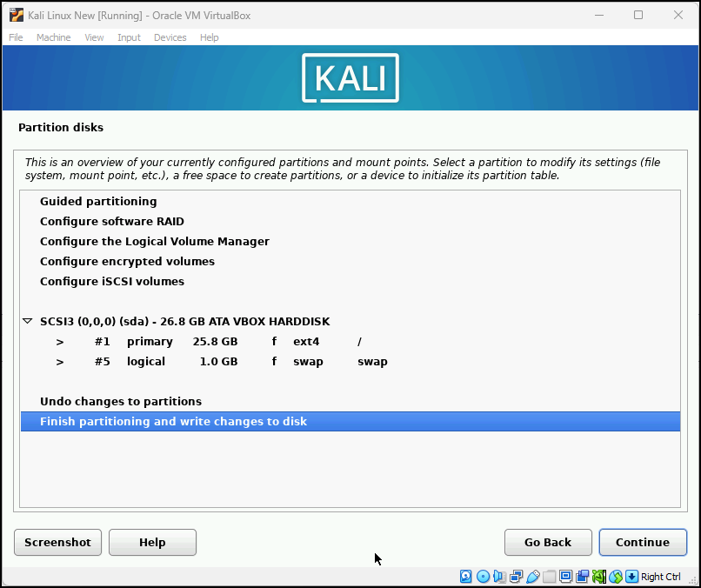Select Configure iSCSI volumes
The width and height of the screenshot is (701, 588).
pyautogui.click(x=350, y=281)
